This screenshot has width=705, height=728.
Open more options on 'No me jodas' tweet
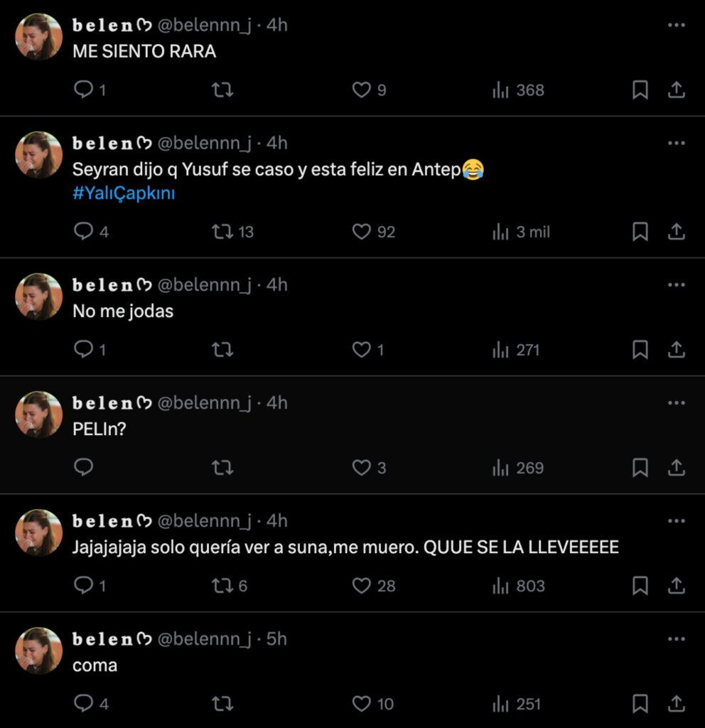pyautogui.click(x=676, y=284)
